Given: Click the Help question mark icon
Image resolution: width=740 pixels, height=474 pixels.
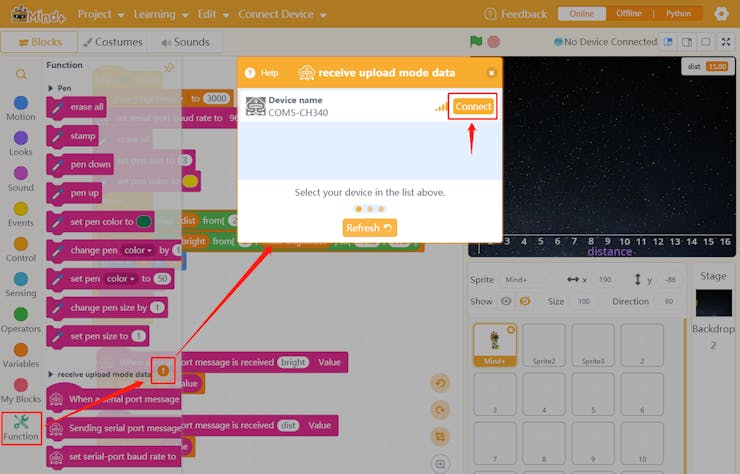Looking at the screenshot, I should click(x=250, y=73).
